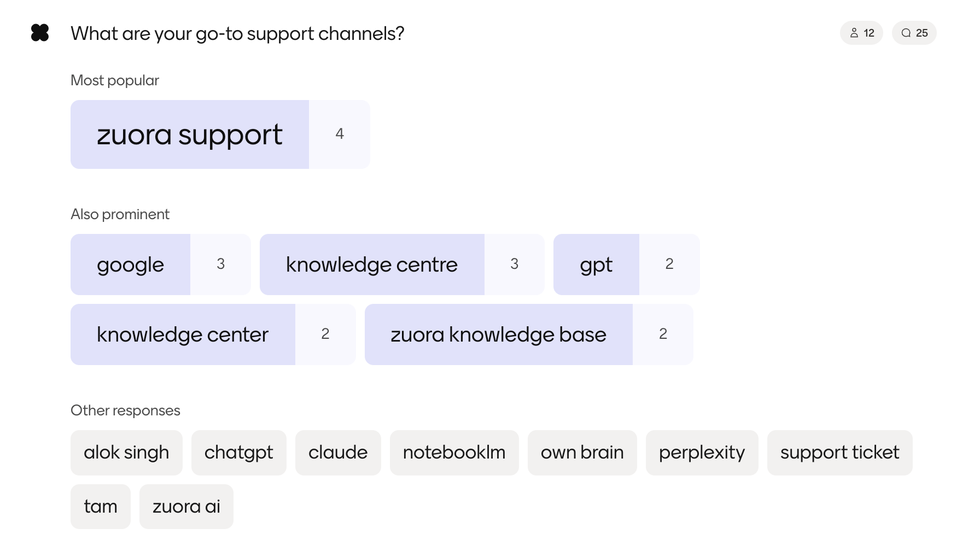Image resolution: width=980 pixels, height=558 pixels.
Task: Click the 'support ticket' response chip
Action: pyautogui.click(x=839, y=453)
